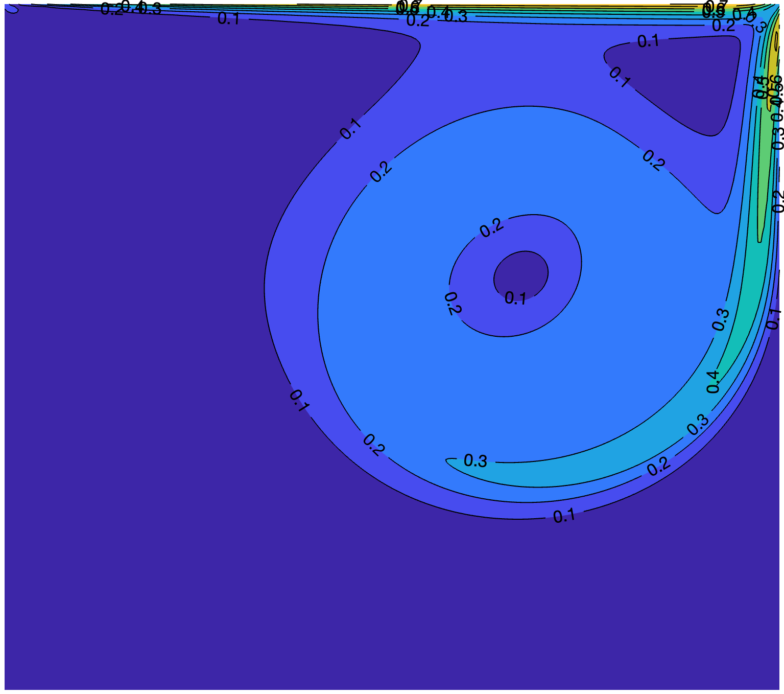Click the 0.4 label on the lower-right teal band
Viewport: 784px width, 694px height.
point(714,382)
